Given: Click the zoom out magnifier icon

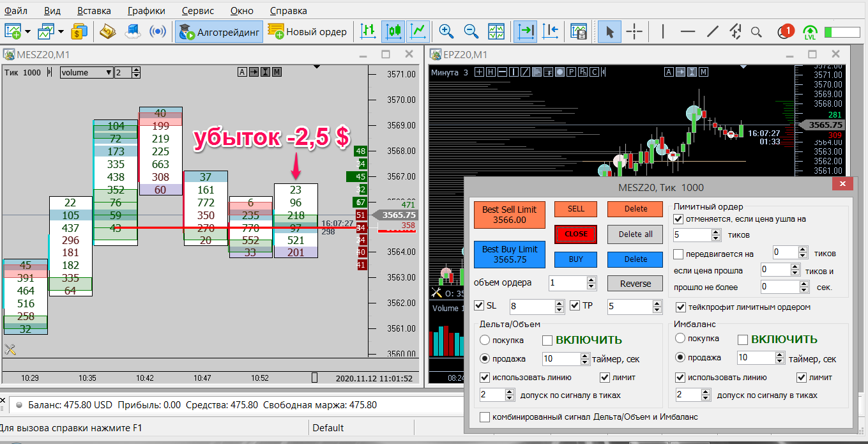Looking at the screenshot, I should [x=471, y=31].
